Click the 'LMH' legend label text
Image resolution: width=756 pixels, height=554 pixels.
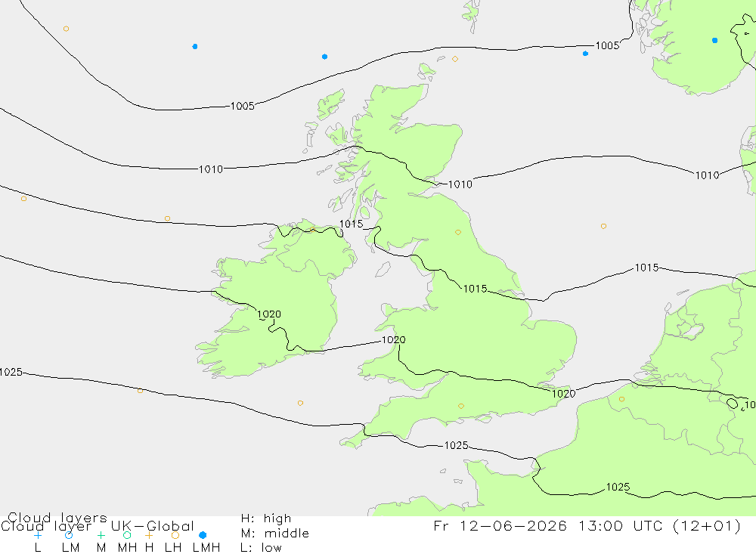206,548
